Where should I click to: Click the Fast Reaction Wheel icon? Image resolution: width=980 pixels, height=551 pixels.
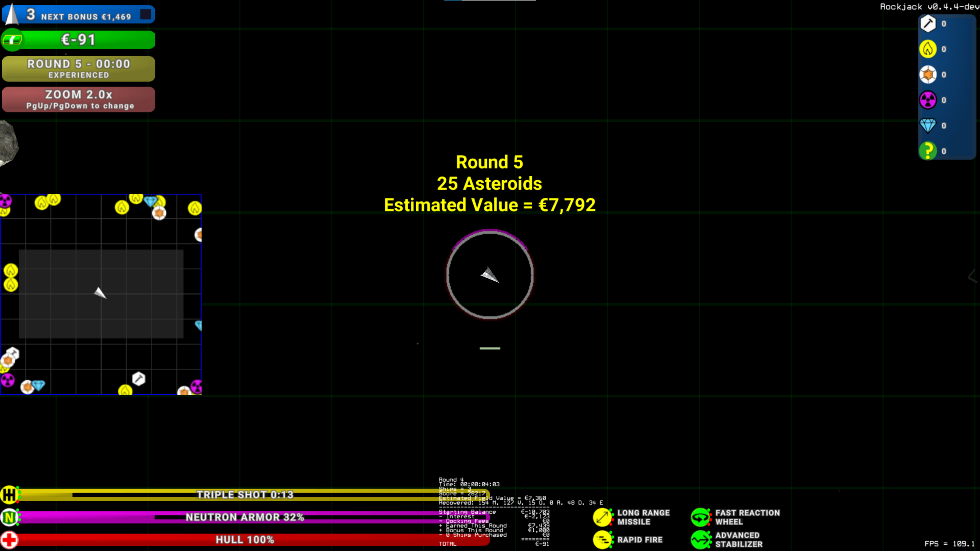click(x=700, y=517)
